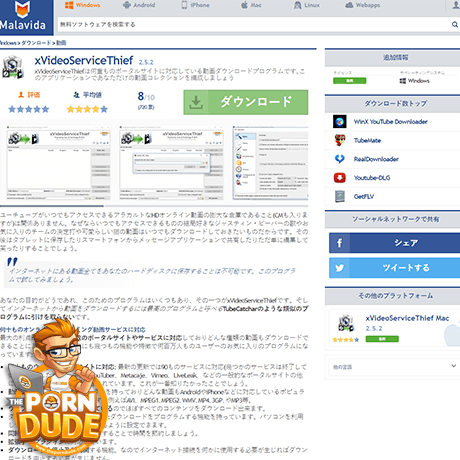The image size is (460, 460).
Task: Expand the other languages dropdown
Action: tap(393, 367)
